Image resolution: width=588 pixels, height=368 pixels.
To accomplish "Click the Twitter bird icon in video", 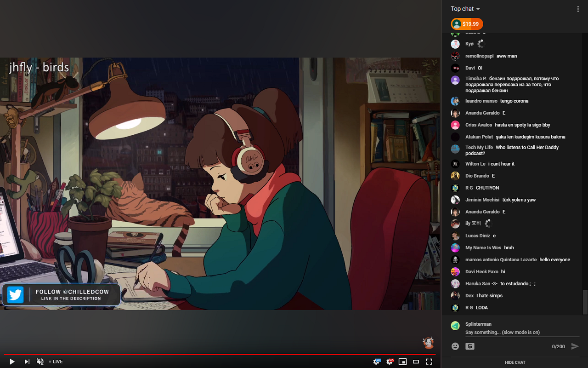I will pyautogui.click(x=15, y=295).
